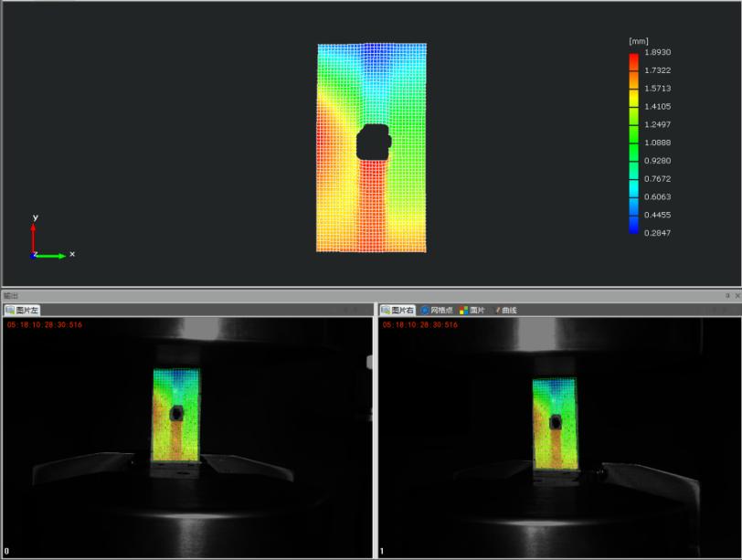
Task: Pin the 输出 panel with the pin icon
Action: pyautogui.click(x=727, y=296)
